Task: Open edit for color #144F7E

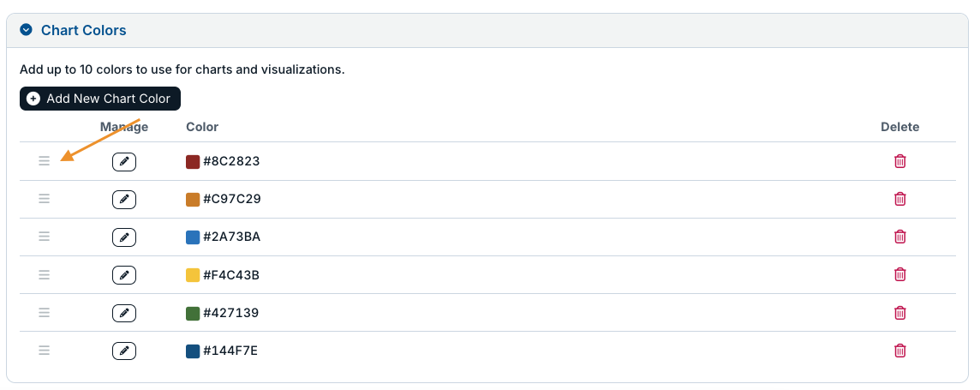Action: 123,351
